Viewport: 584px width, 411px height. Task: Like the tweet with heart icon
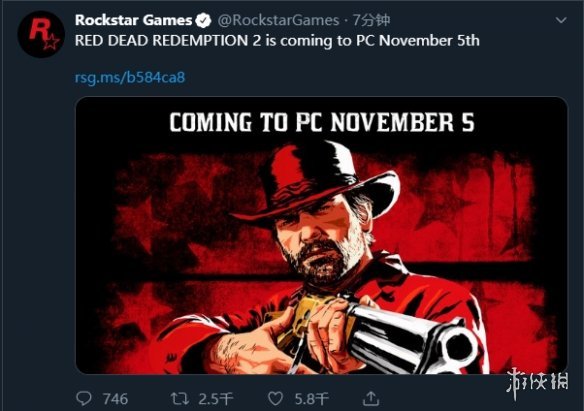[x=276, y=399]
